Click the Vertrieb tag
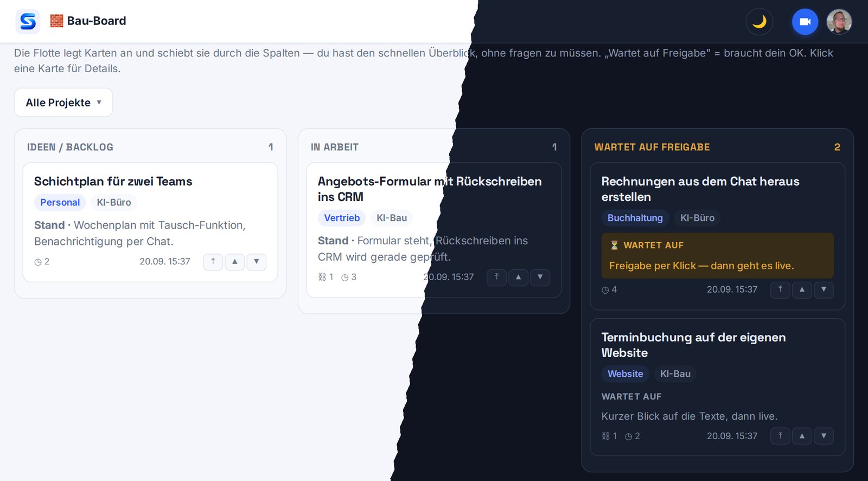Image resolution: width=868 pixels, height=481 pixels. click(x=342, y=218)
